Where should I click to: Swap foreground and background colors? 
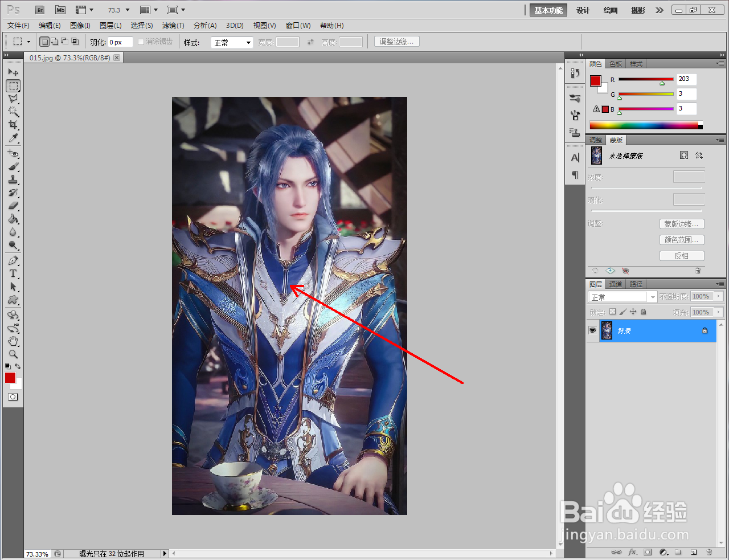[x=18, y=366]
